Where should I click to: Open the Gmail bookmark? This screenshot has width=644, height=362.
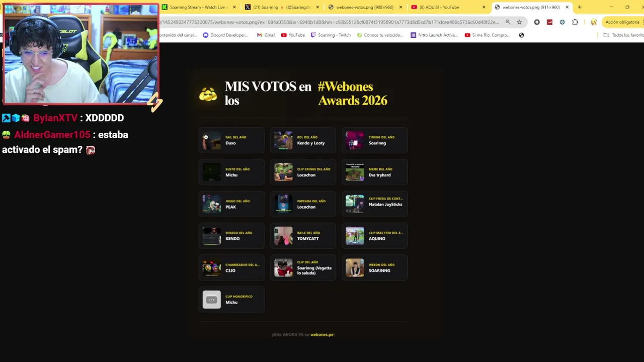[266, 35]
